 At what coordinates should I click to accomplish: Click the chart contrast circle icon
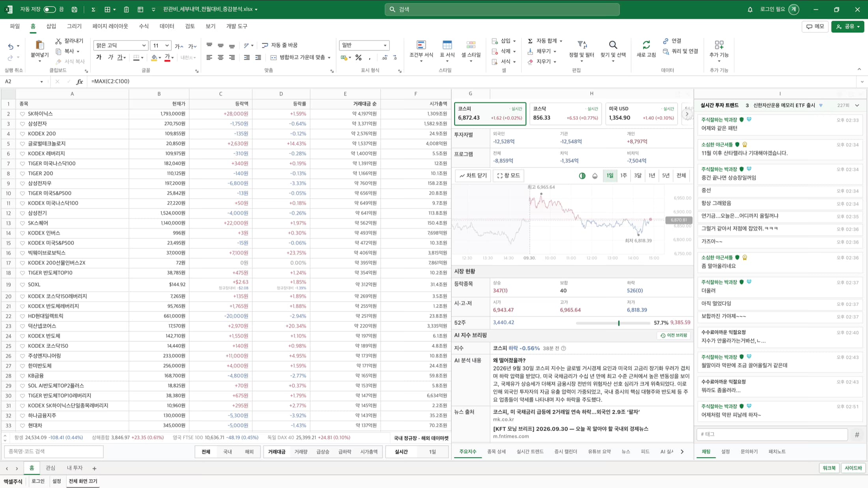tap(582, 176)
